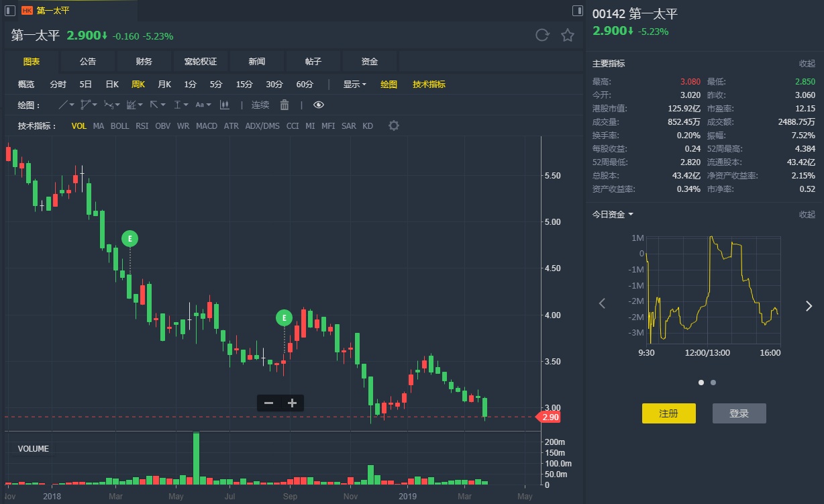The image size is (824, 504).
Task: Click the 注册 register button
Action: 669,413
